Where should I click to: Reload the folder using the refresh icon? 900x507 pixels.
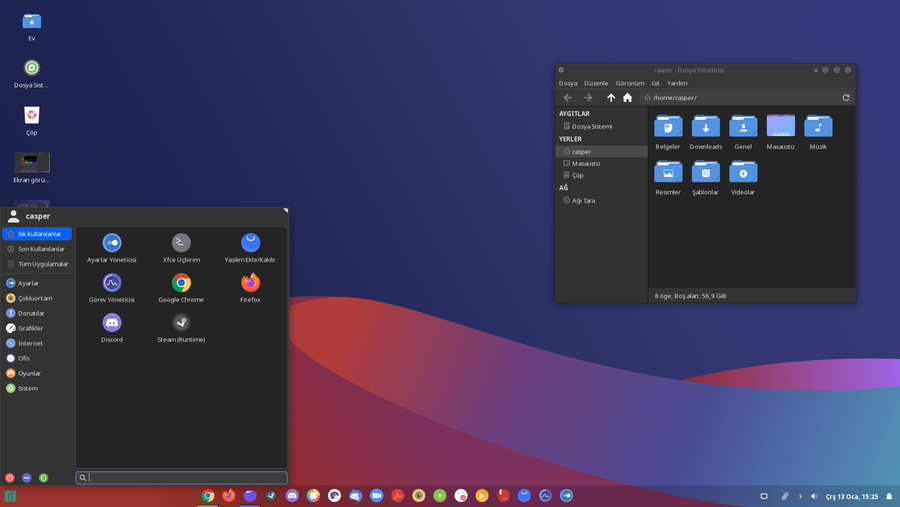point(846,98)
